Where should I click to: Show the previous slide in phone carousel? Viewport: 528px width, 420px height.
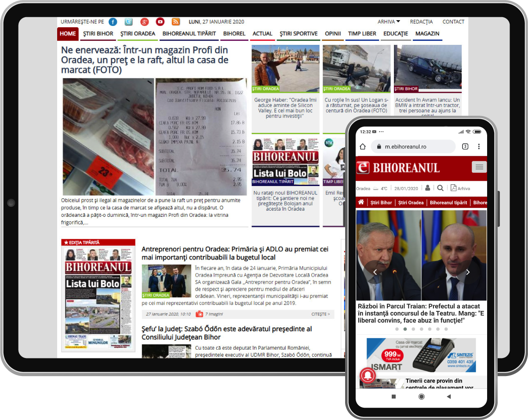coord(375,272)
